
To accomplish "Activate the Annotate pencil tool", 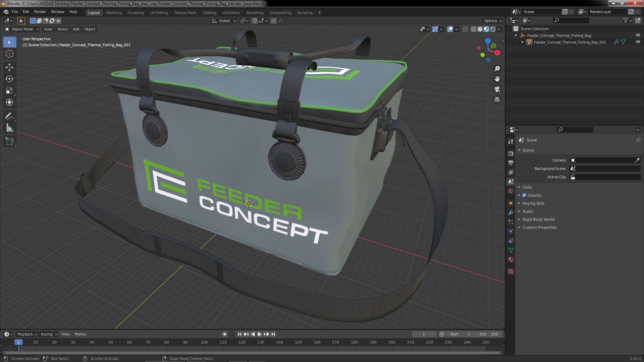I will click(x=9, y=116).
